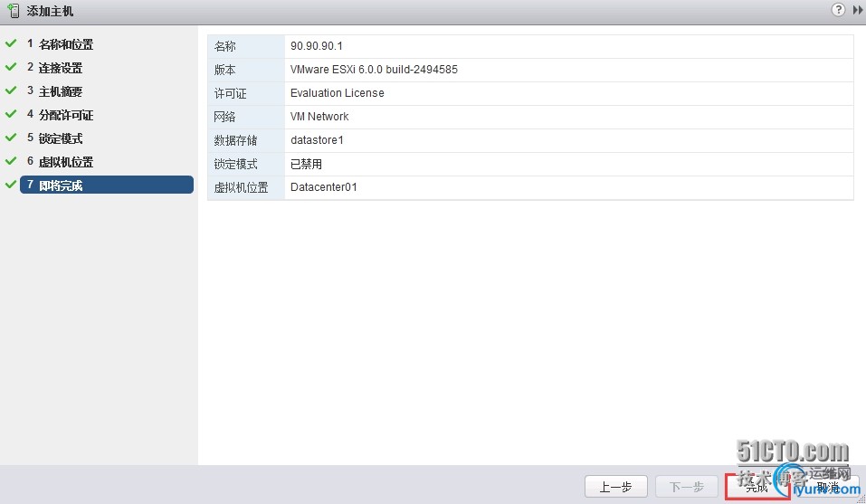Screen dimensions: 866x504
Task: Click the help question mark icon
Action: (x=838, y=9)
